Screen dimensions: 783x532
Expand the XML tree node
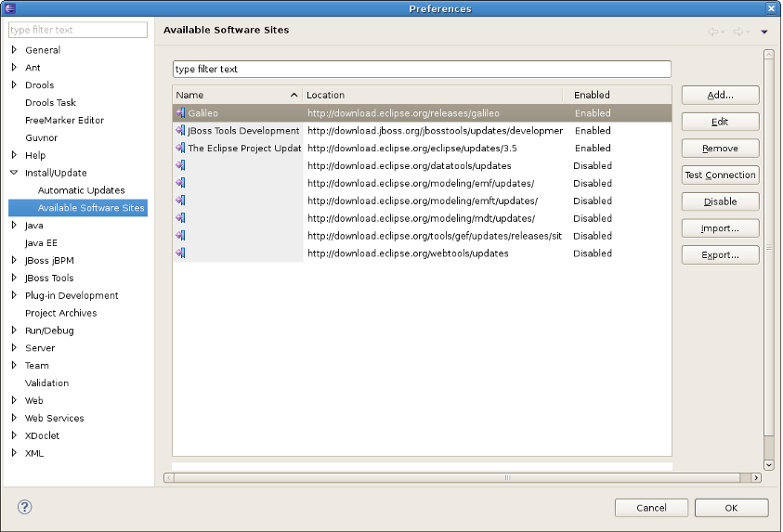tap(14, 452)
